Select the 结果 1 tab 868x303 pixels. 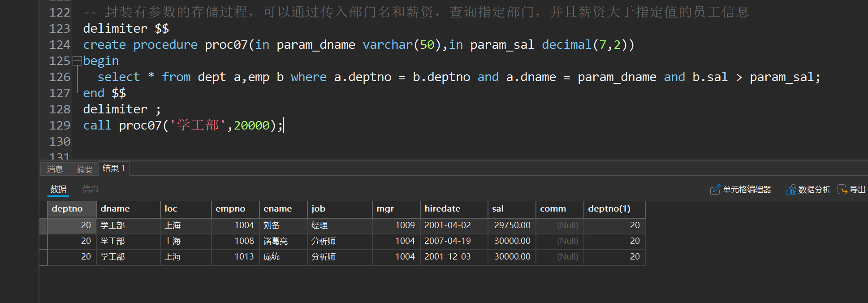pos(114,169)
